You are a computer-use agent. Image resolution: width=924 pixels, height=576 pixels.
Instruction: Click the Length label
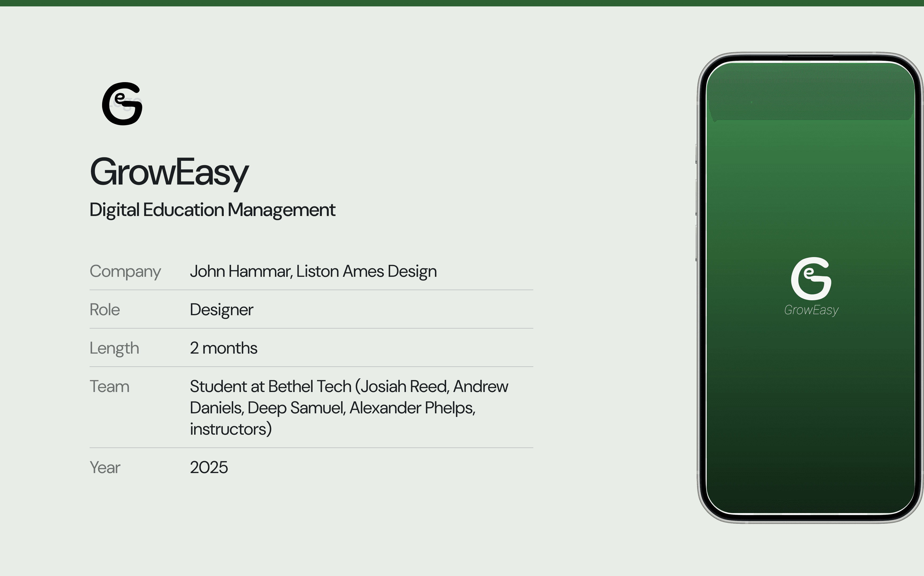114,348
